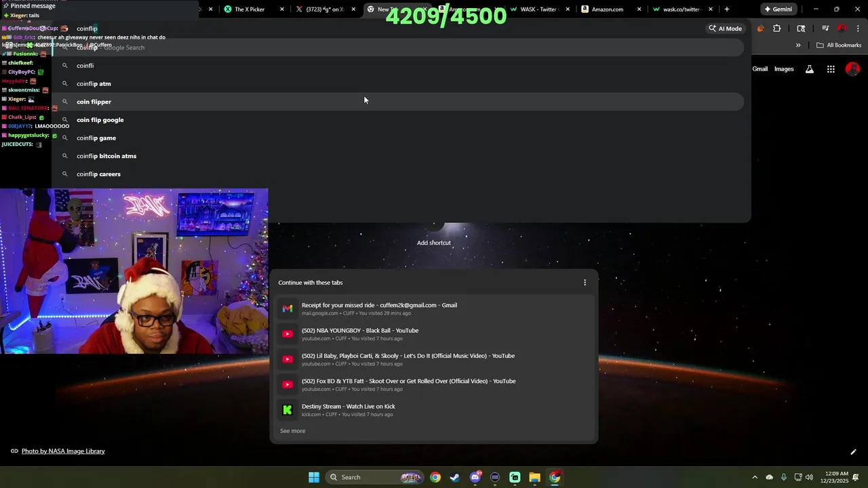The width and height of the screenshot is (868, 488).
Task: Select the "coin flipper" suggestion
Action: tap(398, 102)
